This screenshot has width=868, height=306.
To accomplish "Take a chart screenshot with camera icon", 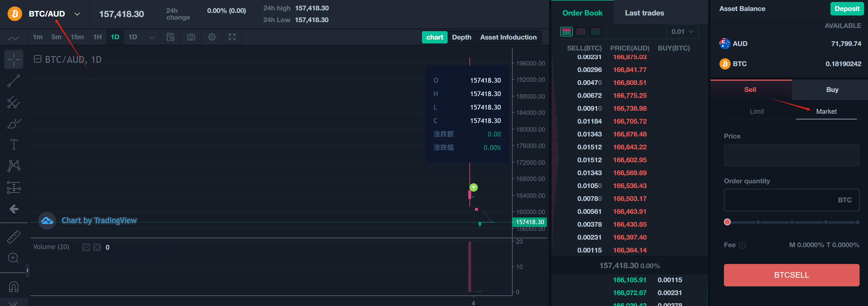I will coord(191,37).
